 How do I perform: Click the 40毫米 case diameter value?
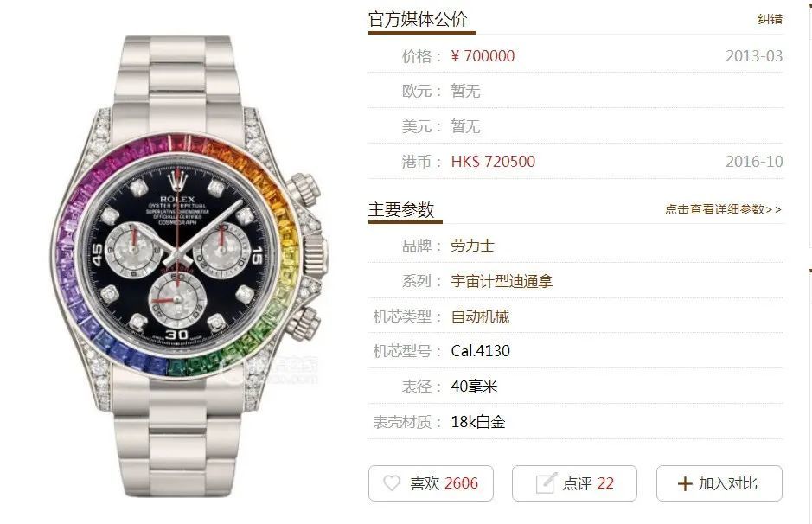[474, 387]
